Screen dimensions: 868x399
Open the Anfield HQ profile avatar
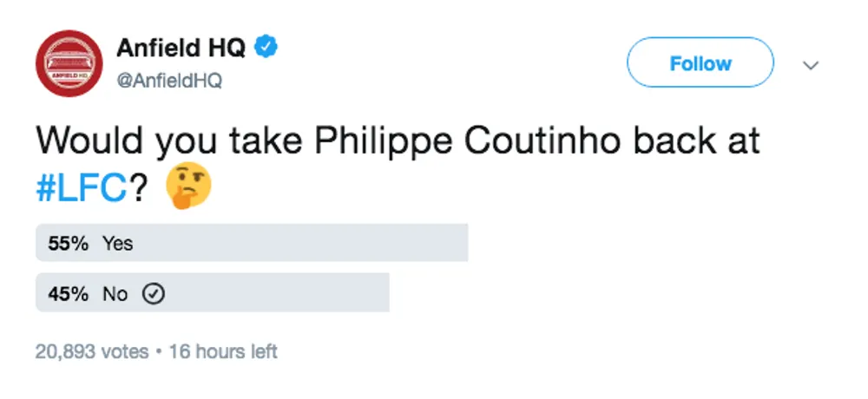tap(69, 63)
